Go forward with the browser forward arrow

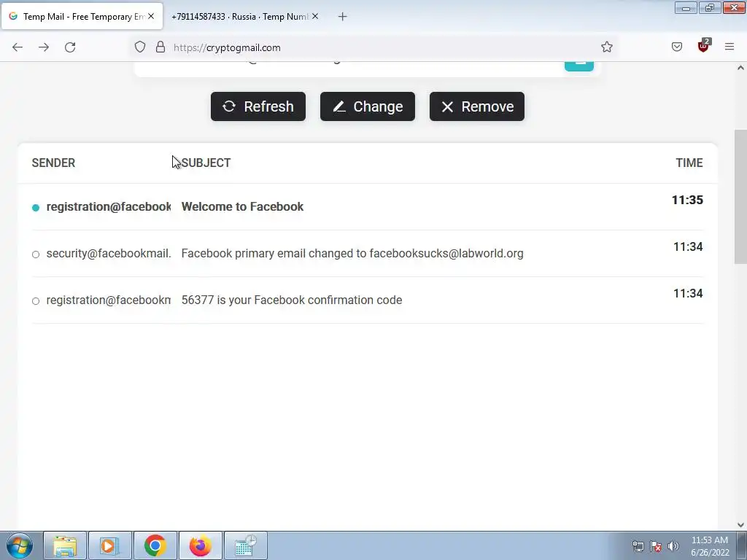point(44,47)
